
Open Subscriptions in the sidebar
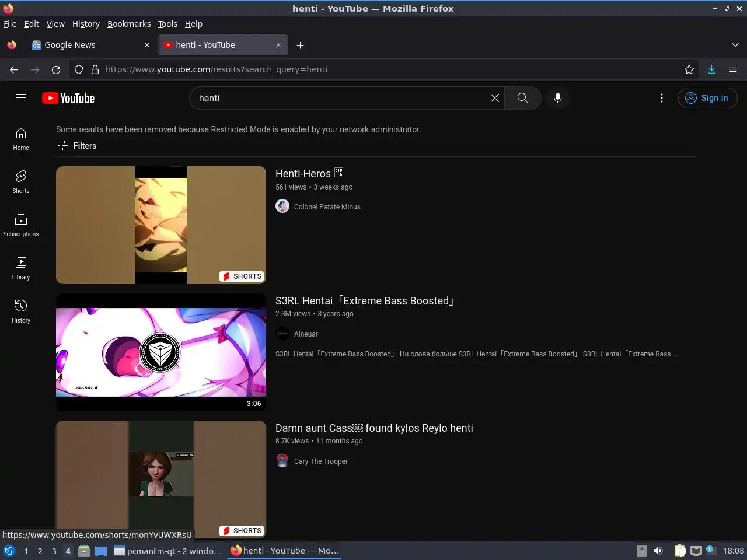[21, 226]
